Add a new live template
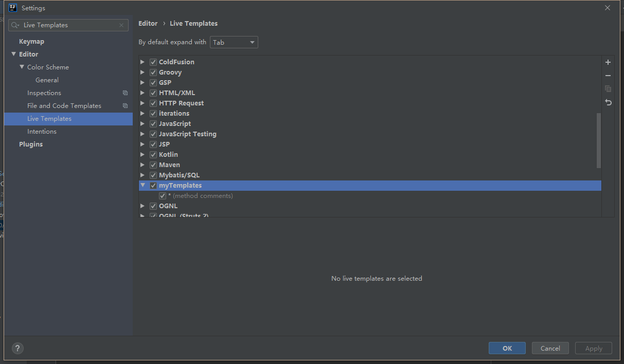Screen dimensions: 624x364 [x=608, y=62]
